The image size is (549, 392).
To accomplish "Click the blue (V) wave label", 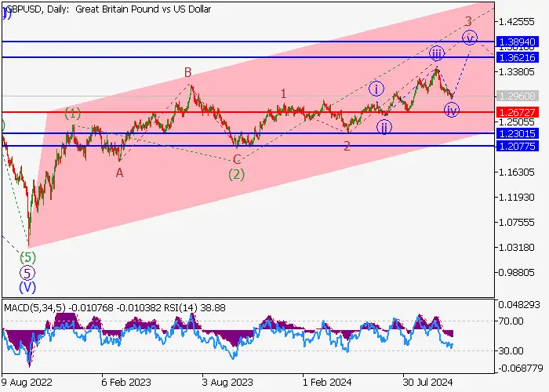I will point(27,288).
